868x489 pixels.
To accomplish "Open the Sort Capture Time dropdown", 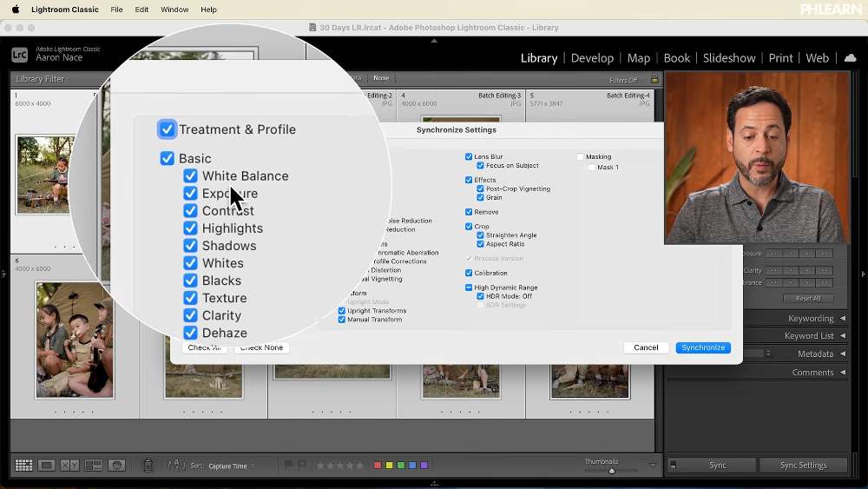I will click(x=231, y=466).
